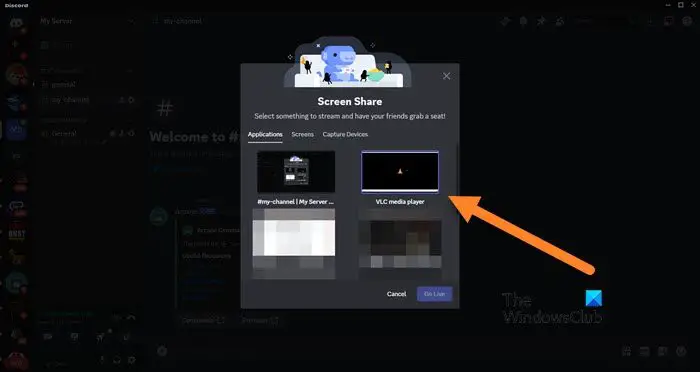700x372 pixels.
Task: Collapse the text channels category
Action: (x=62, y=71)
